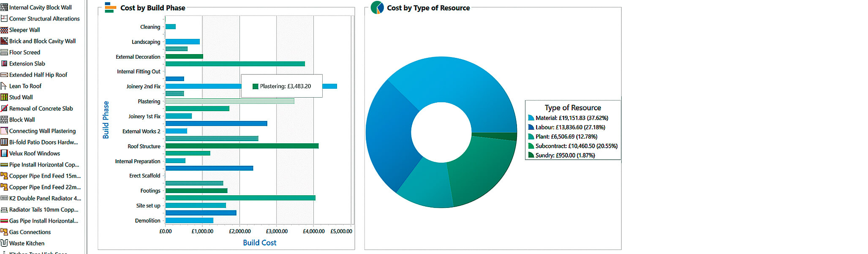Click the Internal Cavity Block Wall icon
This screenshot has height=254, width=868.
tap(4, 7)
